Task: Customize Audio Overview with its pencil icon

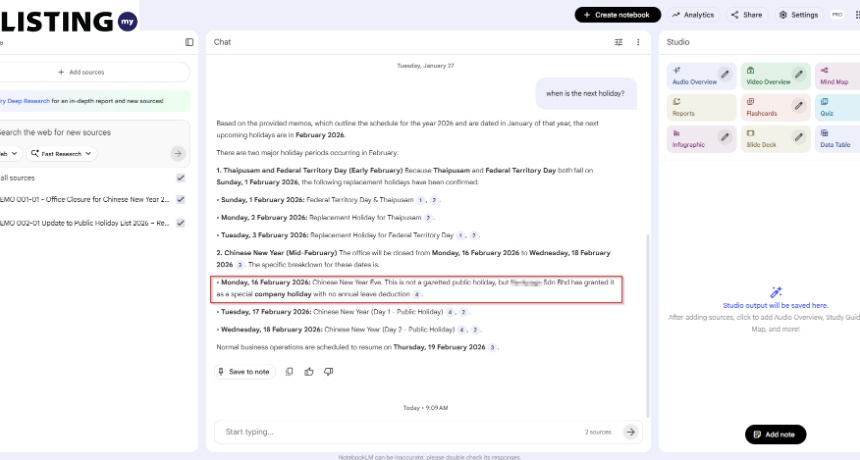Action: (725, 74)
